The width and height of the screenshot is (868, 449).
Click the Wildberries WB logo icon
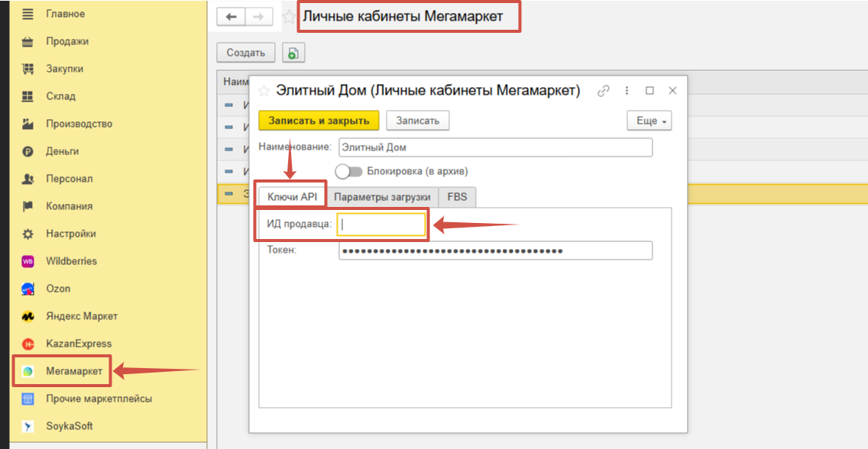point(28,262)
